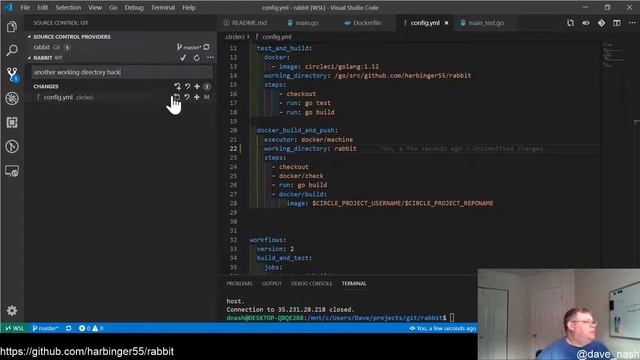Switch to the Output panel tab

(x=271, y=284)
